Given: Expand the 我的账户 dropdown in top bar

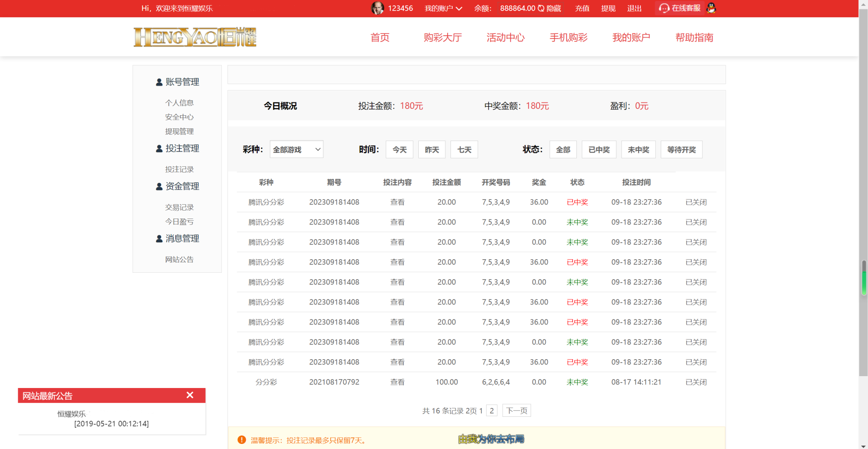Looking at the screenshot, I should tap(443, 8).
